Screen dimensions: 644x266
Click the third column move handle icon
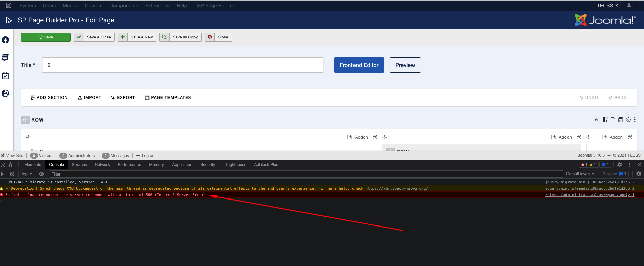[x=588, y=137]
